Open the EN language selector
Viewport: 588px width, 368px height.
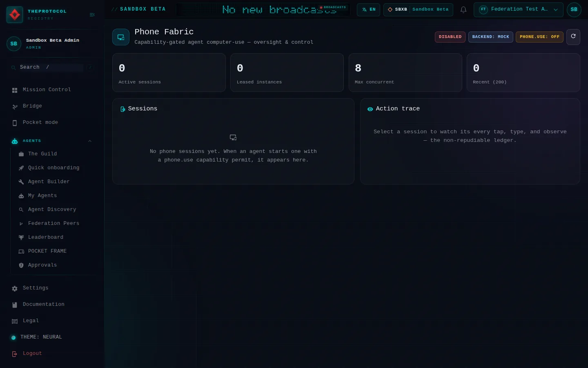[x=368, y=9]
